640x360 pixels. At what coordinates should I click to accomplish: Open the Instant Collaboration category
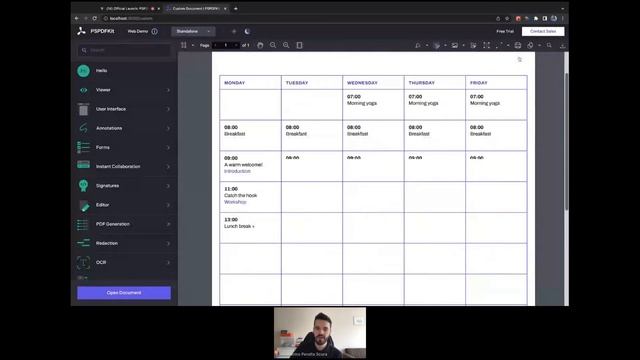pyautogui.click(x=124, y=167)
